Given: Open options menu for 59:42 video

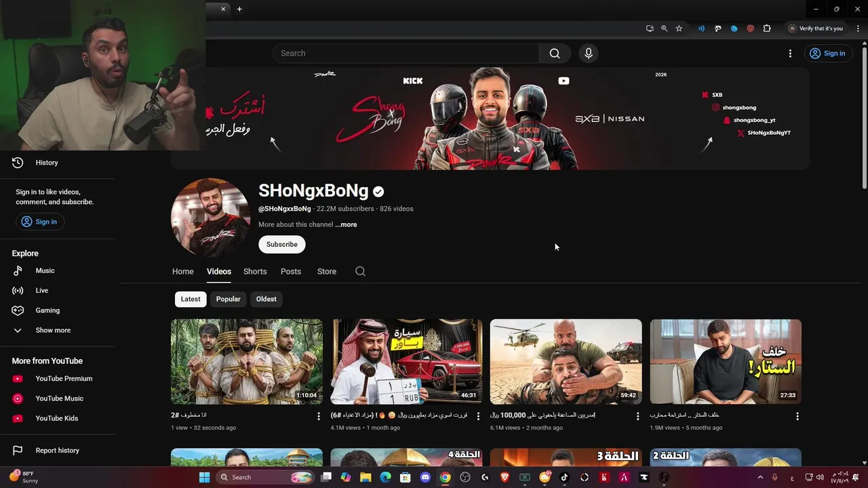Looking at the screenshot, I should tap(637, 416).
